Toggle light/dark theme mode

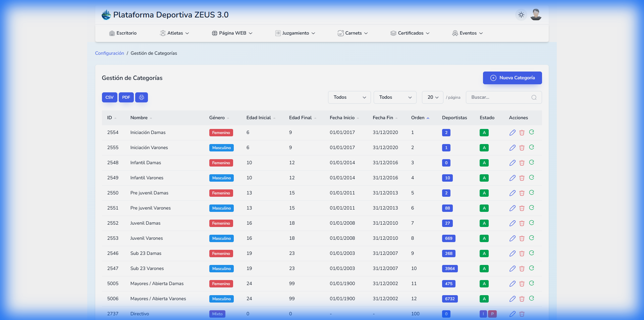(x=521, y=15)
